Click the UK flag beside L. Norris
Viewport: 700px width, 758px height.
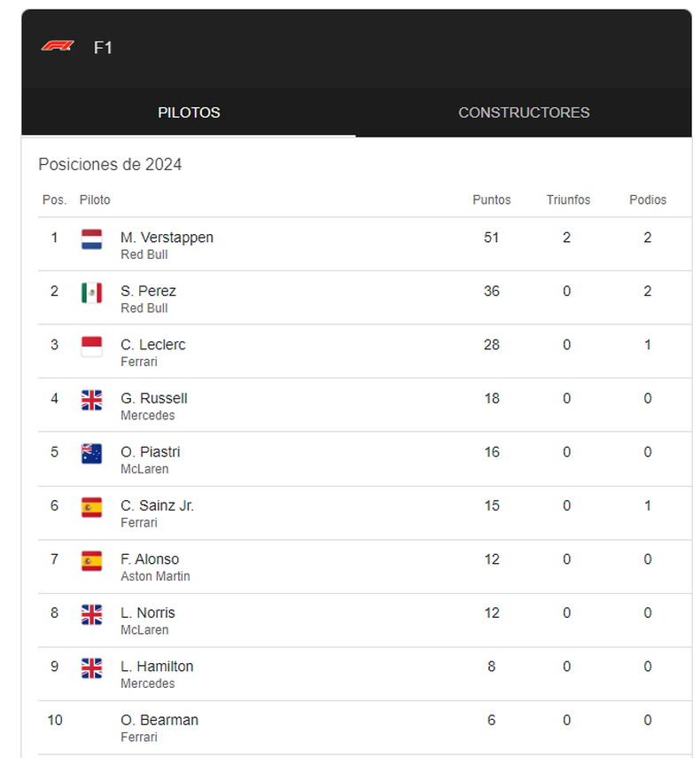(x=92, y=615)
